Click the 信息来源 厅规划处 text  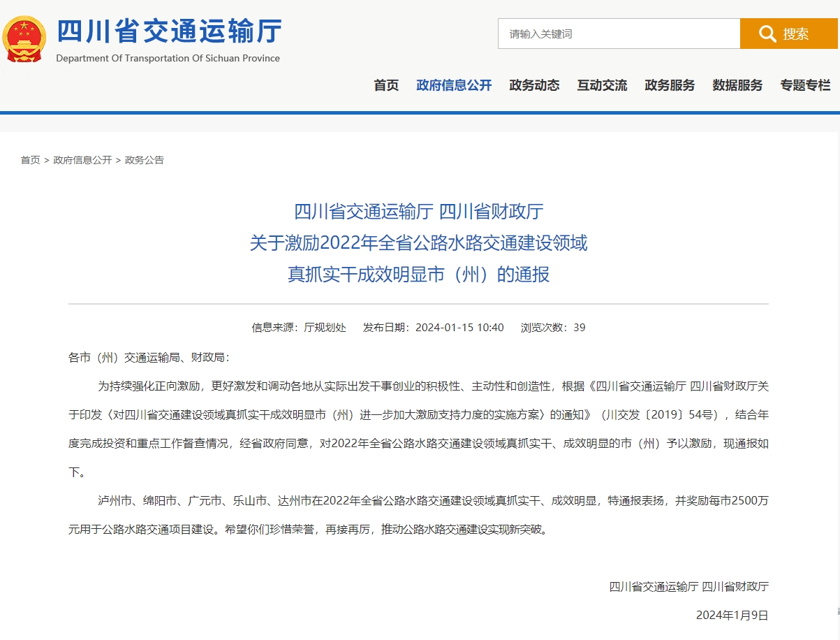coord(299,327)
